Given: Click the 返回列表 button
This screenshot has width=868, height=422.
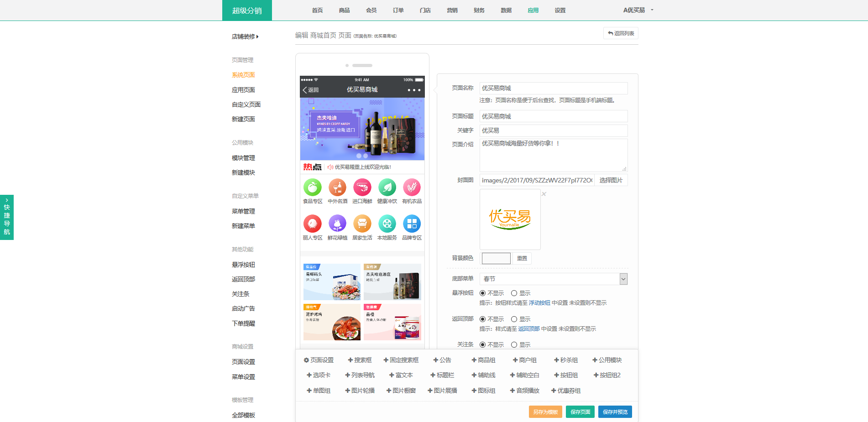Looking at the screenshot, I should (621, 33).
